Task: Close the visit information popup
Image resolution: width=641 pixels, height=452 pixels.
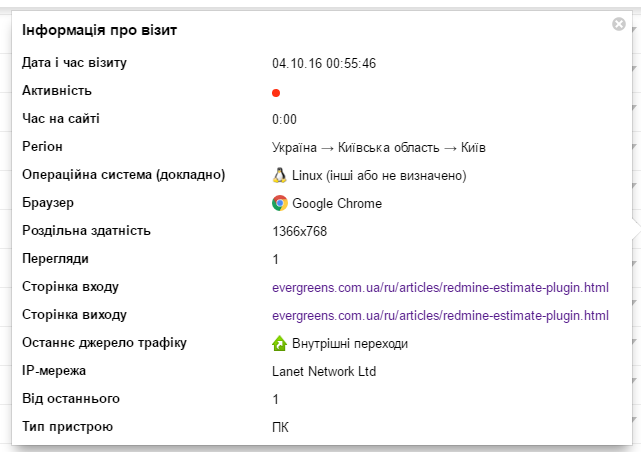Action: 619,24
